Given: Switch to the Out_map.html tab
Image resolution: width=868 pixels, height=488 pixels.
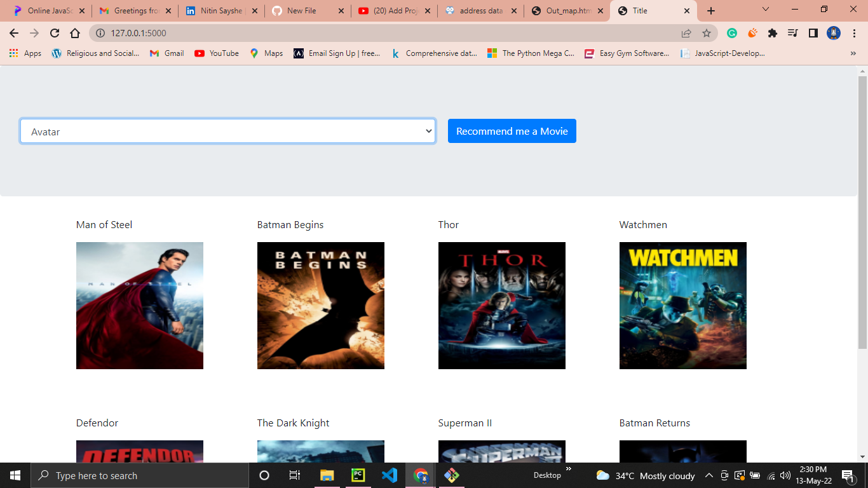Looking at the screenshot, I should pos(567,11).
